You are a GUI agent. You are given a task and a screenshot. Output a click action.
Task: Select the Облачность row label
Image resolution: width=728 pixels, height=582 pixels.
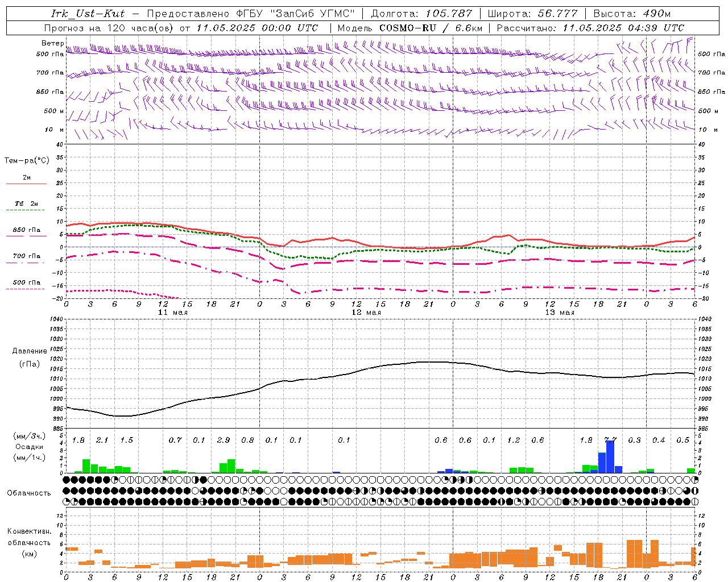click(x=29, y=493)
